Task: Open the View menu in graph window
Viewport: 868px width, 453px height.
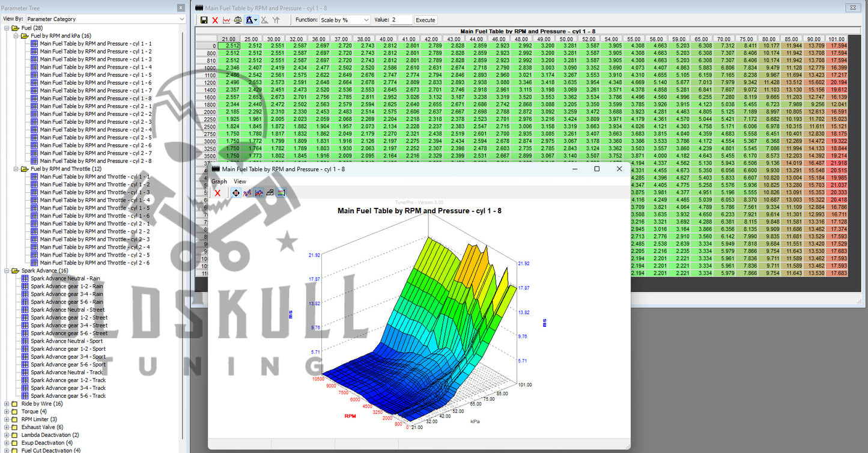Action: coord(240,181)
